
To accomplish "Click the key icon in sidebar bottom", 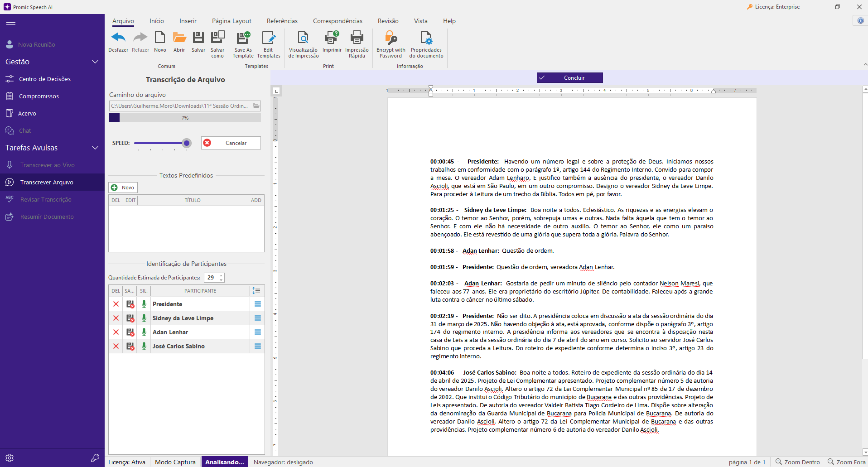I will pyautogui.click(x=95, y=458).
